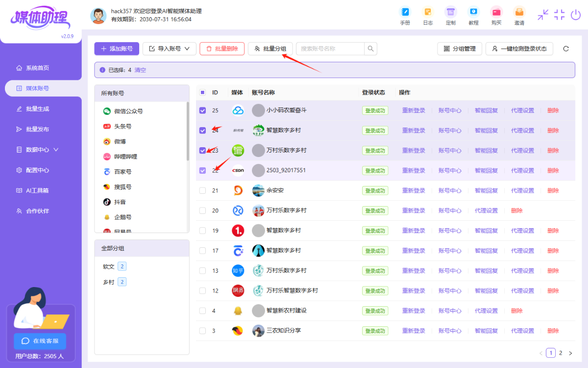Click media icon in row 21
This screenshot has height=368, width=588.
[238, 190]
